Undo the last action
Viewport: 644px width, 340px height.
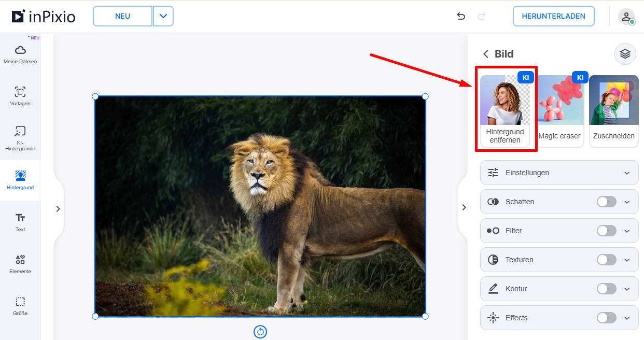461,16
